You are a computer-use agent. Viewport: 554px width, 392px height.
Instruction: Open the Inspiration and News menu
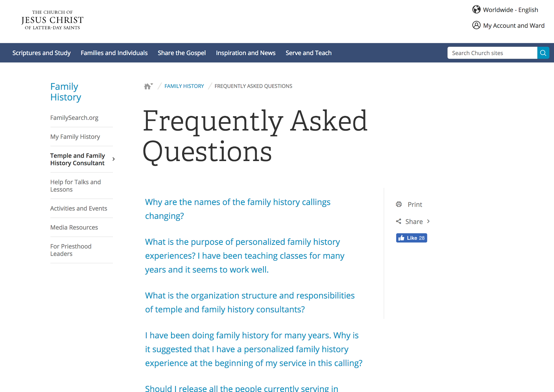(x=245, y=53)
